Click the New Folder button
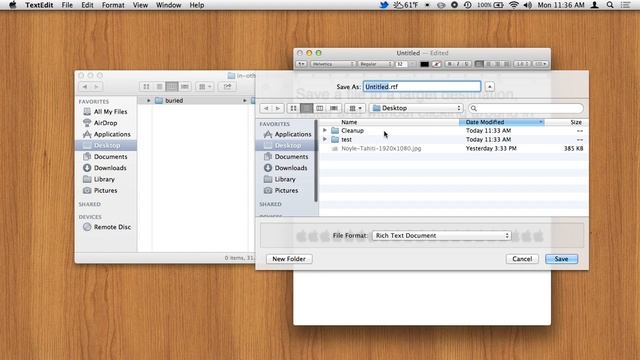This screenshot has height=360, width=640. point(289,259)
